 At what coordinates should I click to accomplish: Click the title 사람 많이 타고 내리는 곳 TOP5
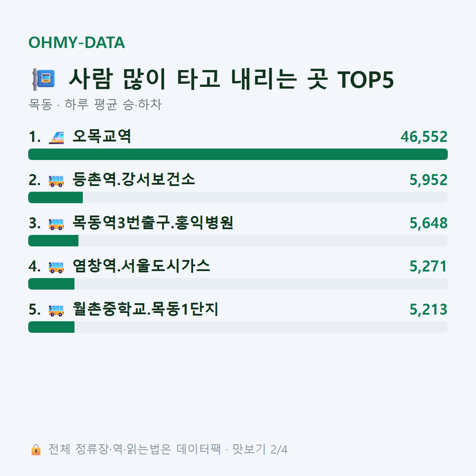click(x=231, y=79)
